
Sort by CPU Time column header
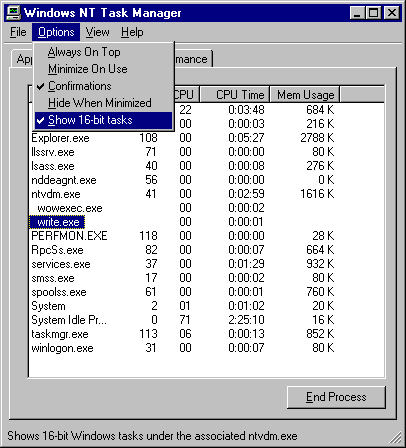pyautogui.click(x=235, y=95)
